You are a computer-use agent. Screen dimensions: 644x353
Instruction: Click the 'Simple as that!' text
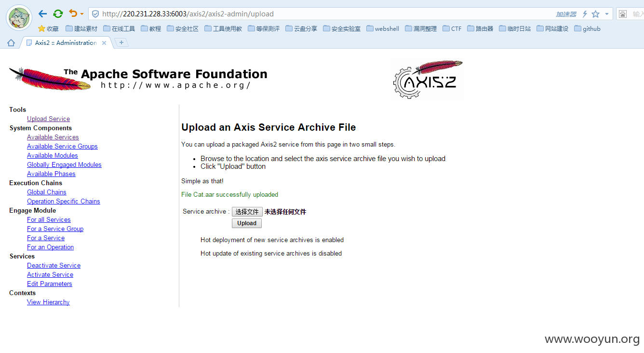pyautogui.click(x=202, y=181)
